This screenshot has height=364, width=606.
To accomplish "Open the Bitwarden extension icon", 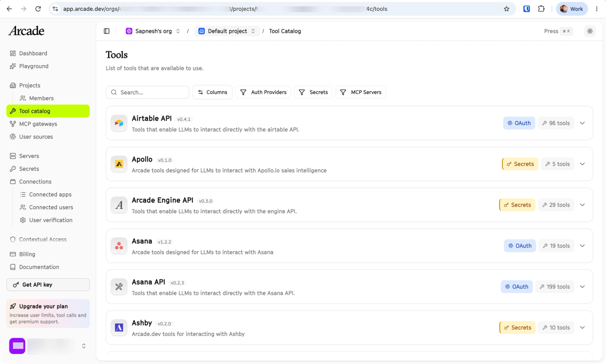I will tap(526, 9).
